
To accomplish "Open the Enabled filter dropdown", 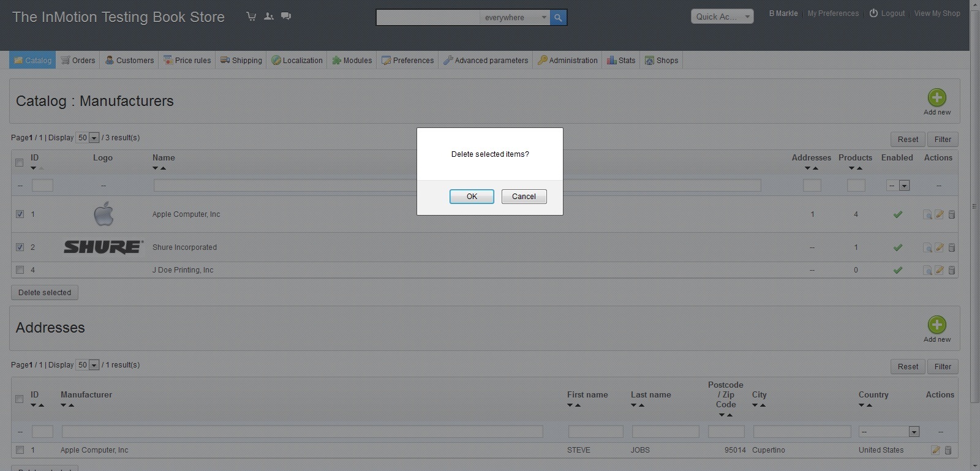I will [898, 186].
